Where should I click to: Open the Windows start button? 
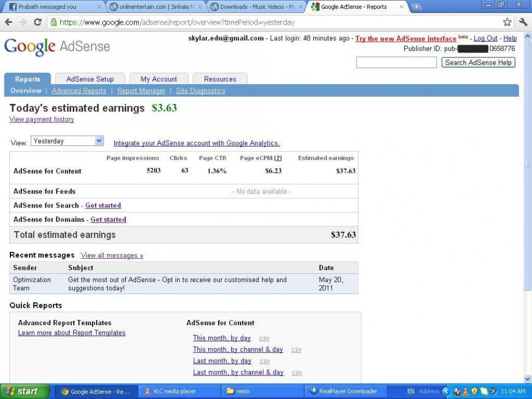(25, 391)
